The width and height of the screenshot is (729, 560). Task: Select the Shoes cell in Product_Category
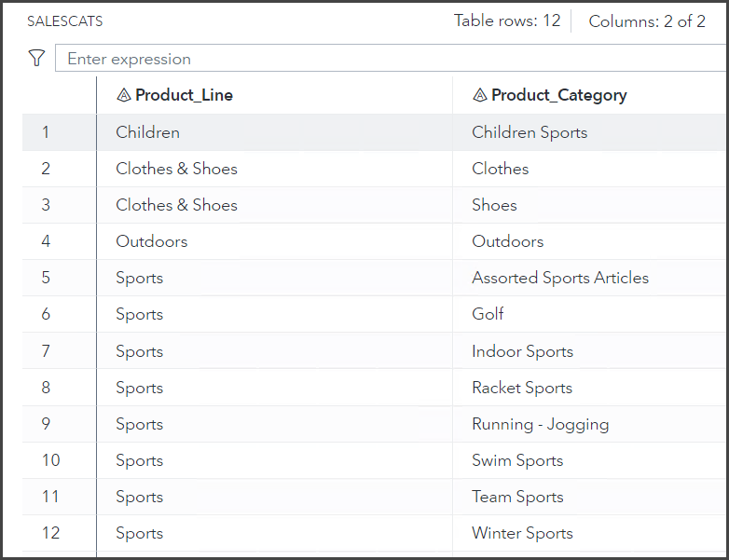[494, 205]
